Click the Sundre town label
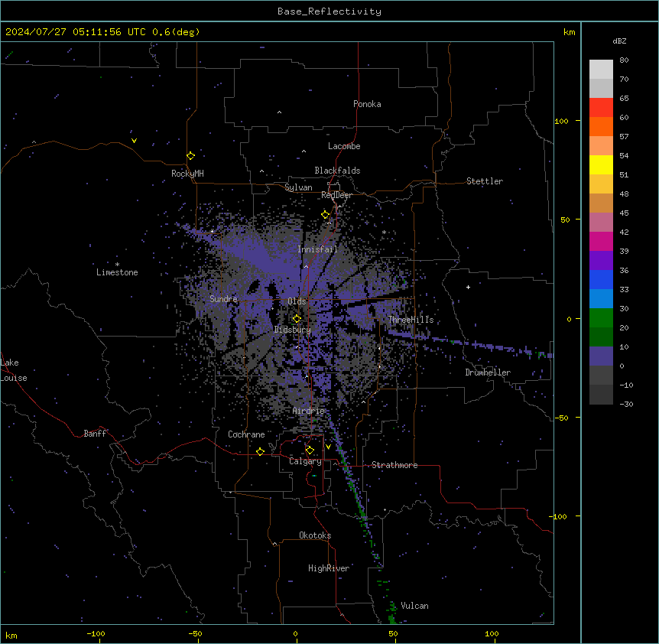659x644 pixels. (x=223, y=299)
